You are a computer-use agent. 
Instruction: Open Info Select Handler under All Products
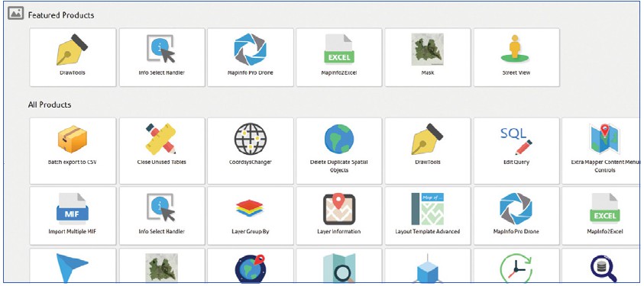162,216
